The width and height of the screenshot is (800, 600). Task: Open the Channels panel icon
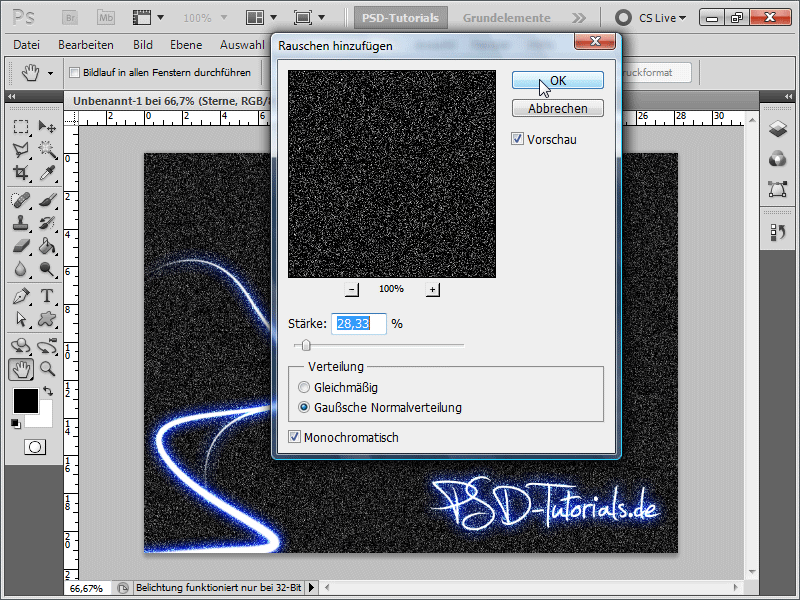[x=778, y=159]
